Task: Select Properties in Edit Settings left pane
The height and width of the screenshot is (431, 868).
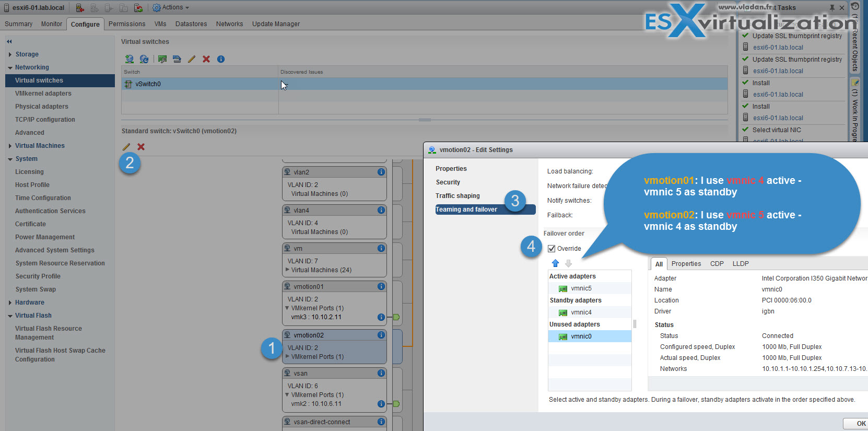Action: tap(451, 169)
